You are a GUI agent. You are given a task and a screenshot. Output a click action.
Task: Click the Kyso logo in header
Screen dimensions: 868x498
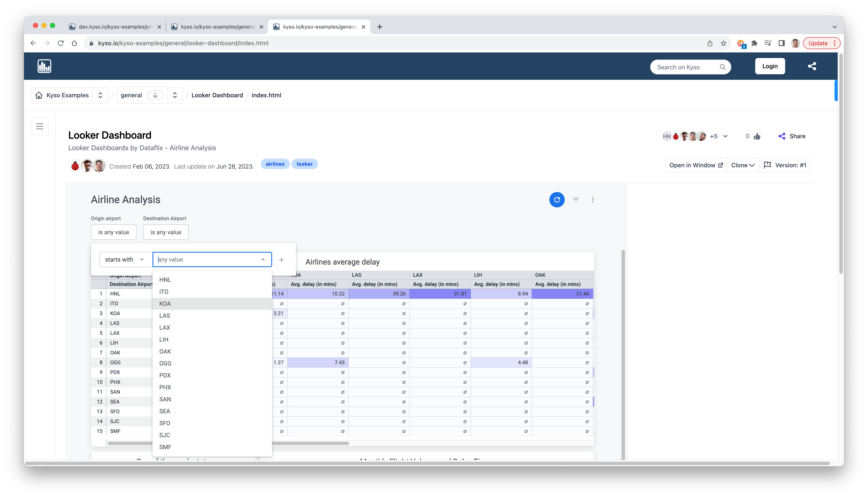point(44,66)
